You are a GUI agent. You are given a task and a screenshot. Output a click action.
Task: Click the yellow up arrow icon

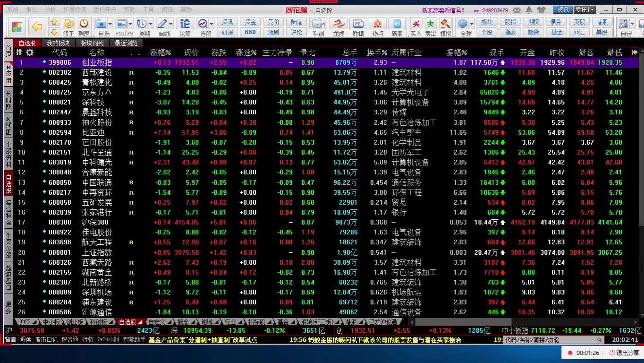pos(54,22)
